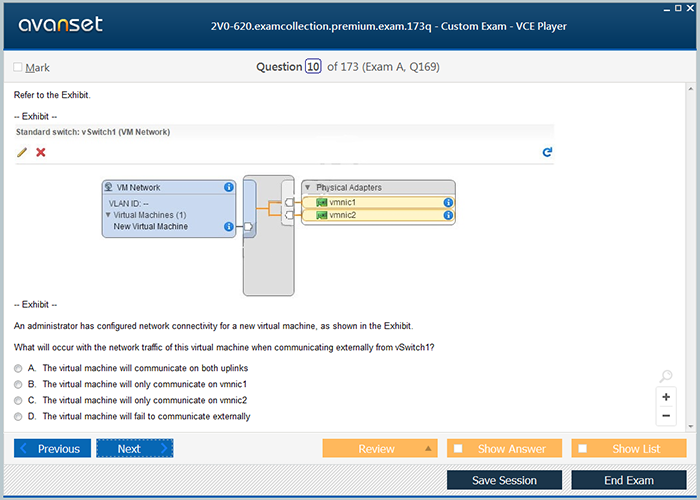Tick the Show List checkbox

click(583, 448)
